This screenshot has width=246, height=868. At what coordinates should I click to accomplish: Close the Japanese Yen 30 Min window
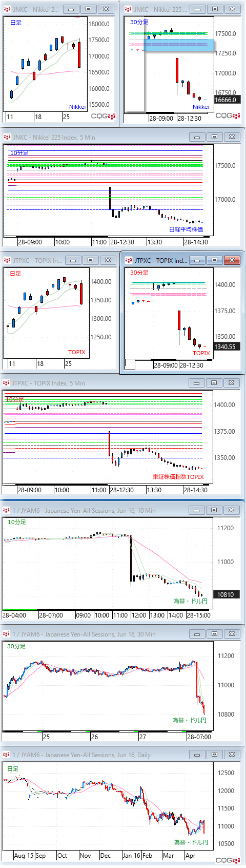click(232, 634)
